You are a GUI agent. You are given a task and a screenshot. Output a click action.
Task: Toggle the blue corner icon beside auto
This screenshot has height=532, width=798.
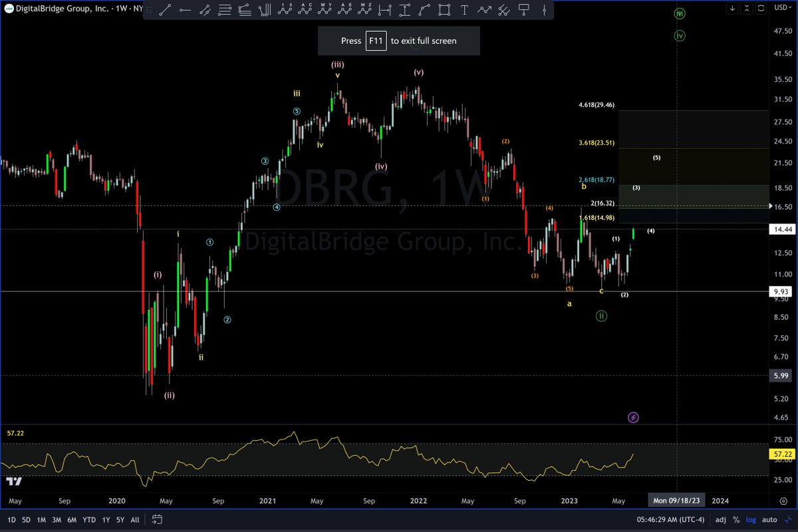coord(789,519)
